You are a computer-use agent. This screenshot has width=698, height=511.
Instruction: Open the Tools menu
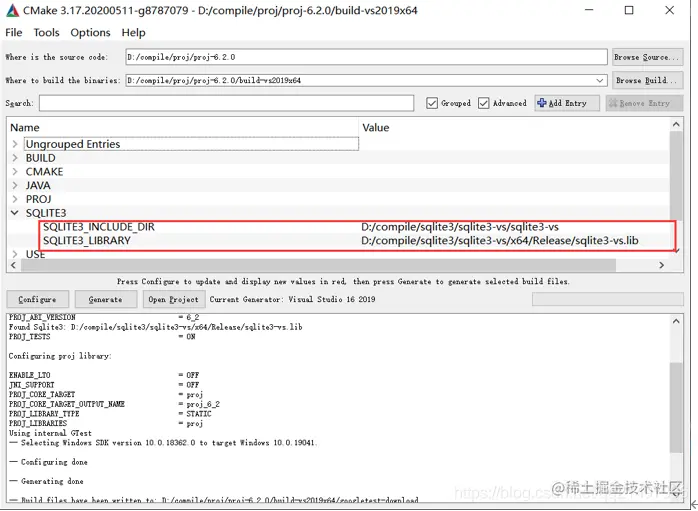pyautogui.click(x=46, y=32)
